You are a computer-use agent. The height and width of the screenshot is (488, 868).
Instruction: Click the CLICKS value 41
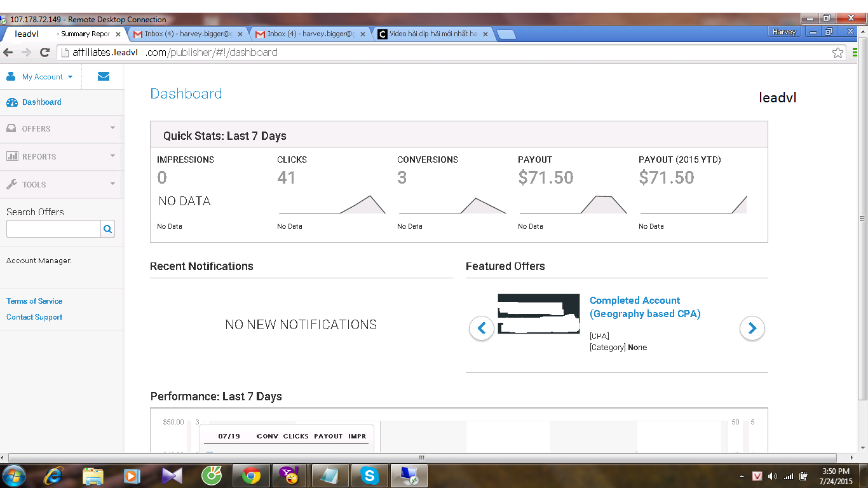pos(287,178)
